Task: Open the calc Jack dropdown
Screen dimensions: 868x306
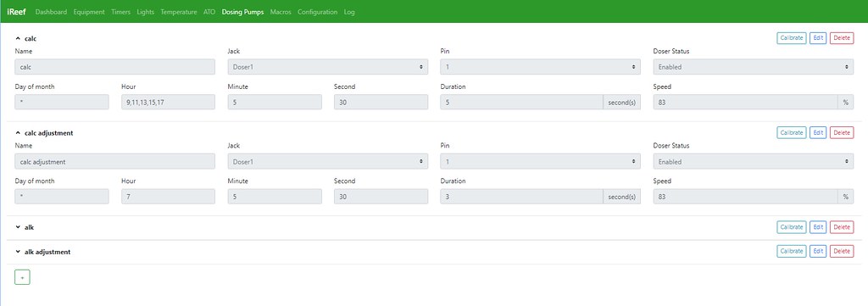Action: (x=328, y=67)
